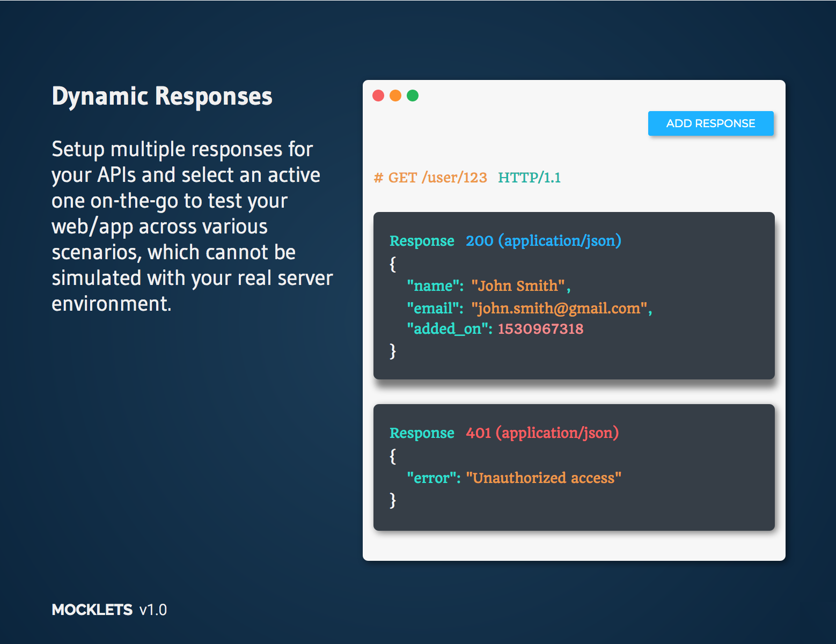Image resolution: width=836 pixels, height=644 pixels.
Task: Select the 1530967318 timestamp value
Action: tap(540, 328)
